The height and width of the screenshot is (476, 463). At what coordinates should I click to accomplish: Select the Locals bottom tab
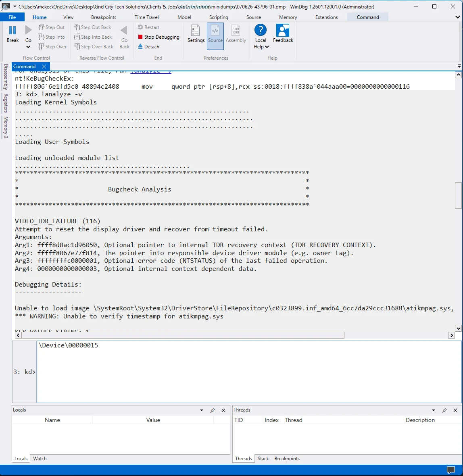21,458
